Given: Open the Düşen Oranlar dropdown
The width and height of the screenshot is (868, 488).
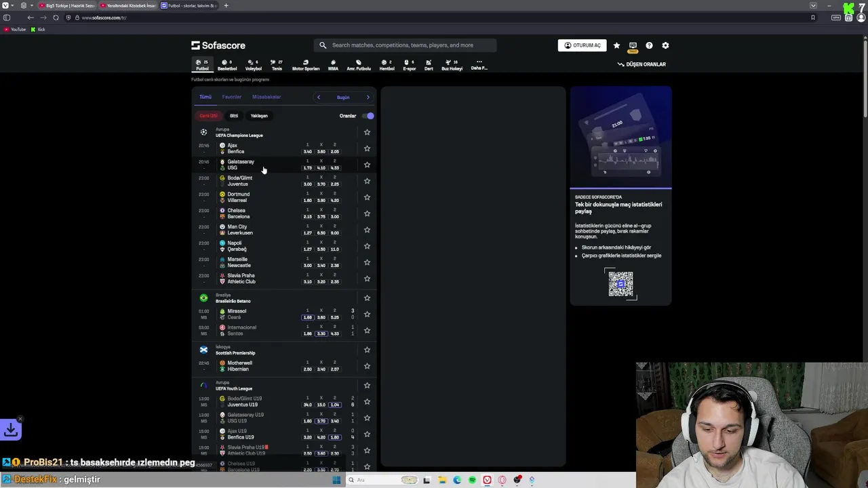Looking at the screenshot, I should point(642,64).
